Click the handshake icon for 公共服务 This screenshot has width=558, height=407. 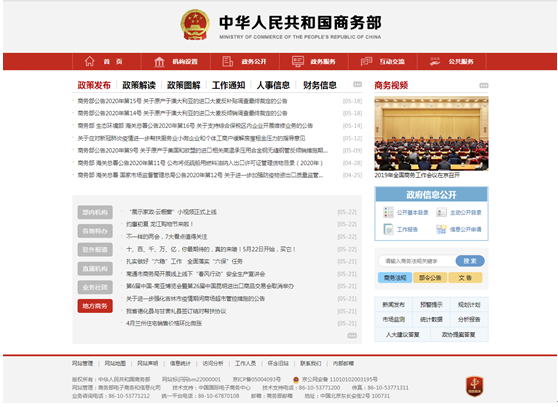coord(435,61)
